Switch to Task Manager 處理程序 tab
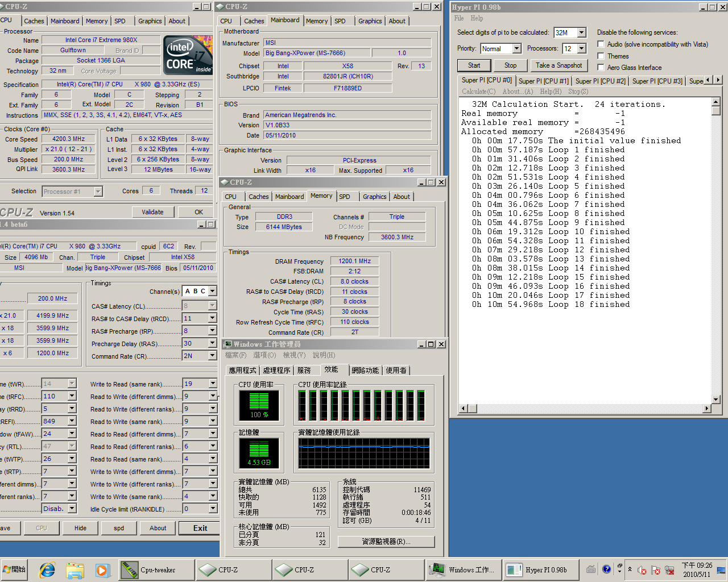Image resolution: width=728 pixels, height=582 pixels. click(x=277, y=370)
